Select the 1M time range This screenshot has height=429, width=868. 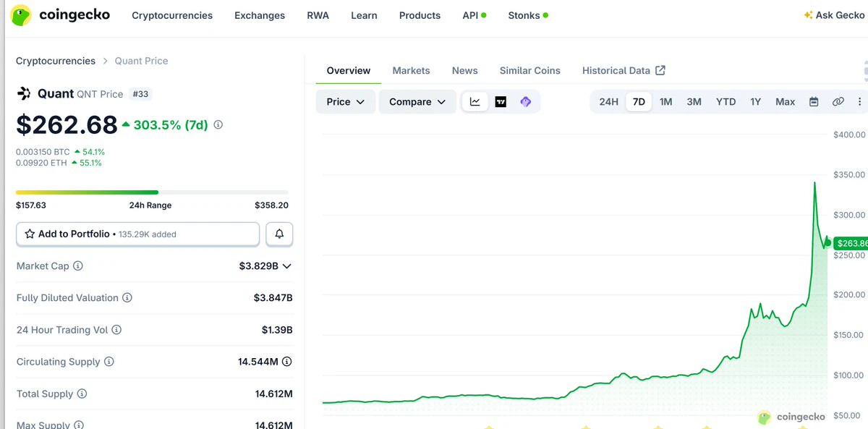pos(666,102)
